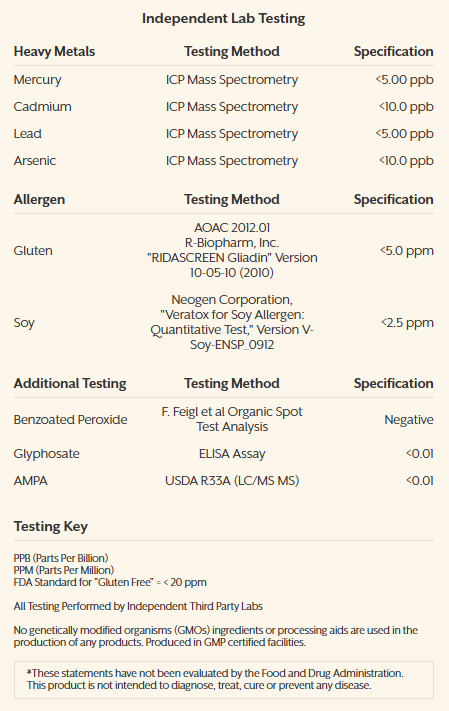Select the Heavy Metals column header

pos(54,52)
